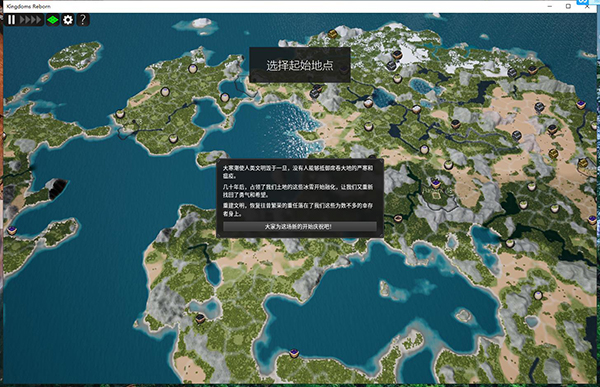The image size is (600, 387).
Task: Select the purple marker above the central town
Action: (x=435, y=182)
